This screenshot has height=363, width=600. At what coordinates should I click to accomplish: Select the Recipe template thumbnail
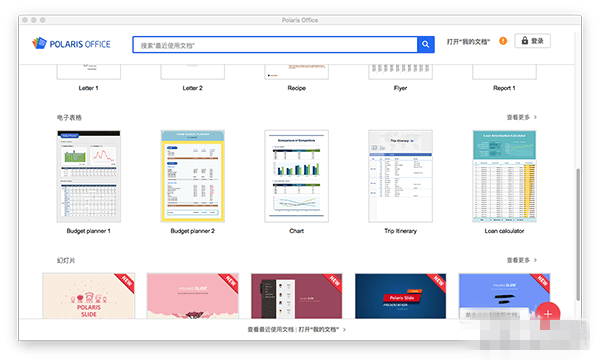coord(297,72)
